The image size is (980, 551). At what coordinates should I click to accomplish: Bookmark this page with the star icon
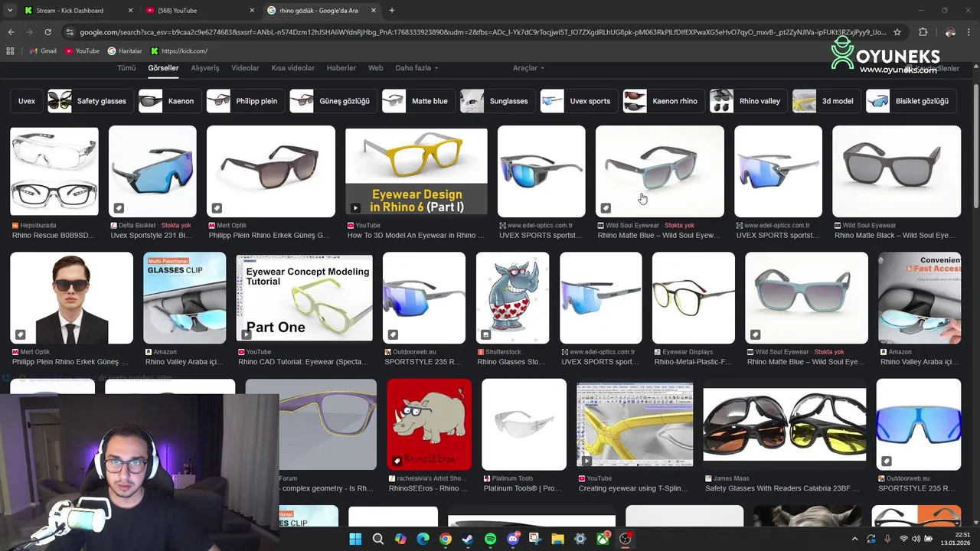coord(897,32)
